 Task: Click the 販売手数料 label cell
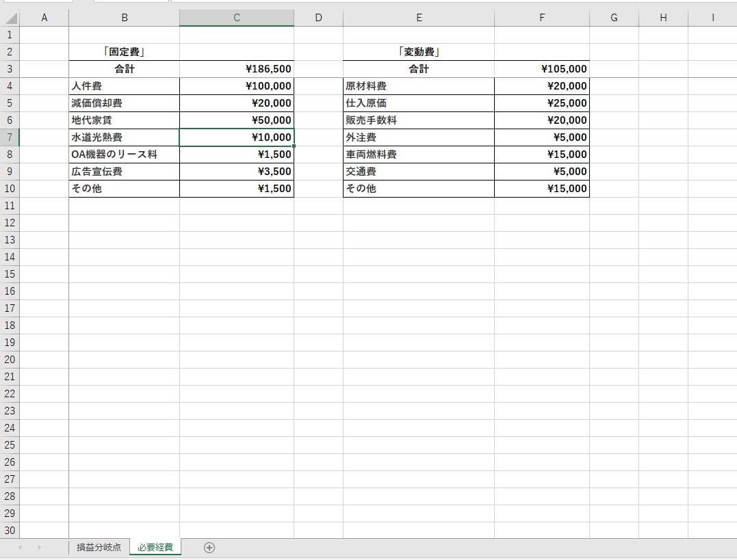(x=419, y=120)
